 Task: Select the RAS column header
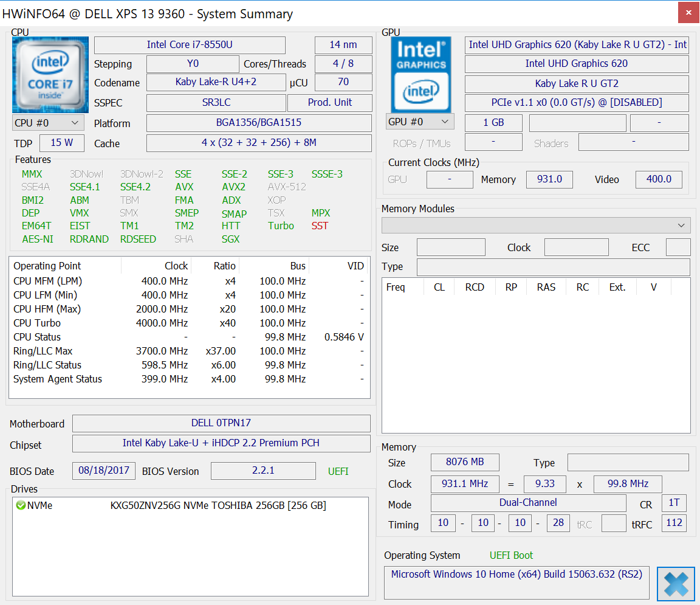[x=546, y=286]
